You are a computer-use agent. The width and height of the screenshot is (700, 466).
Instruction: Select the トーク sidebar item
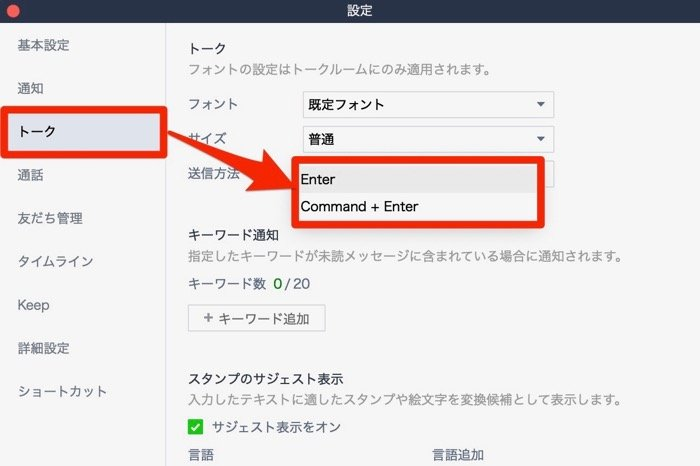(84, 132)
